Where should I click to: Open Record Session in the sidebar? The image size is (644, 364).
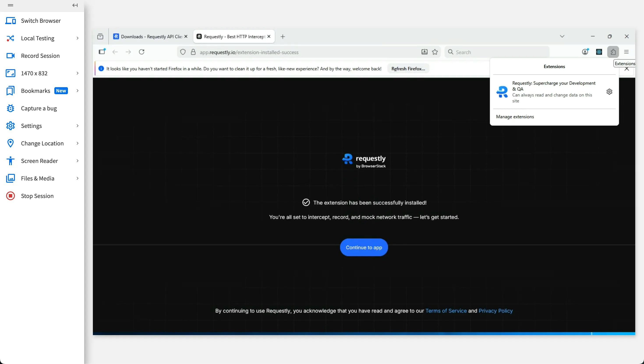pos(40,55)
